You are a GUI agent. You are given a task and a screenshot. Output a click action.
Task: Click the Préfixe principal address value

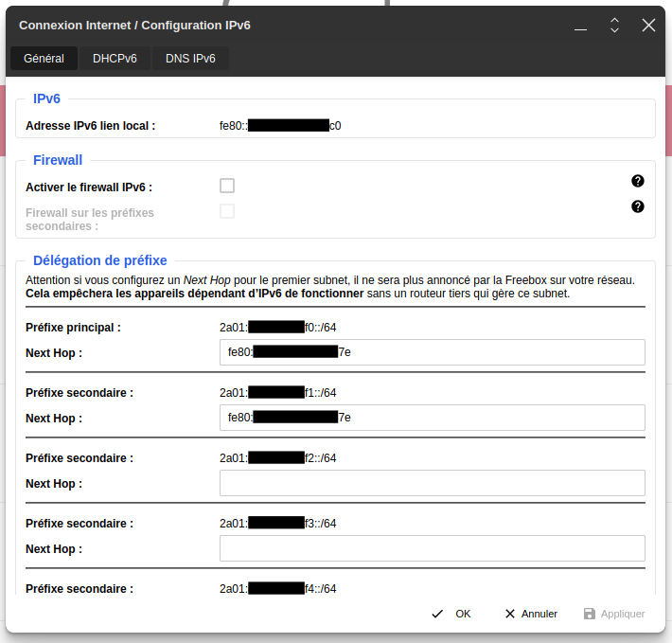277,328
